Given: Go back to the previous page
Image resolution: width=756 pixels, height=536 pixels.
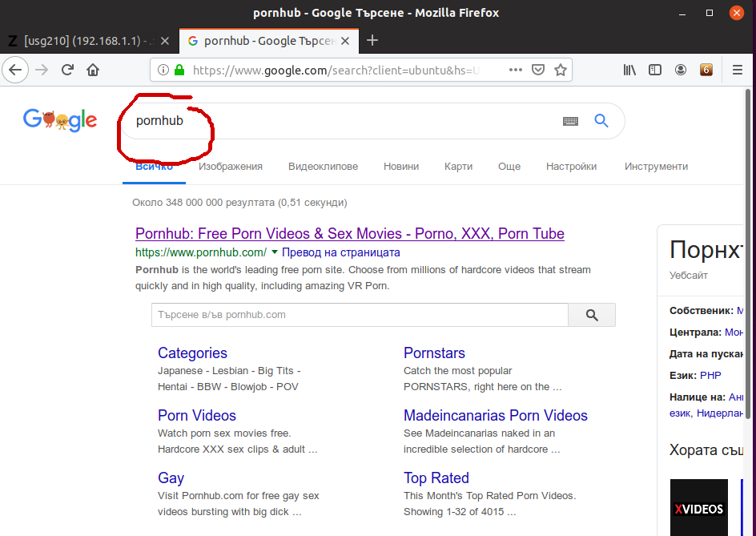Looking at the screenshot, I should (15, 70).
